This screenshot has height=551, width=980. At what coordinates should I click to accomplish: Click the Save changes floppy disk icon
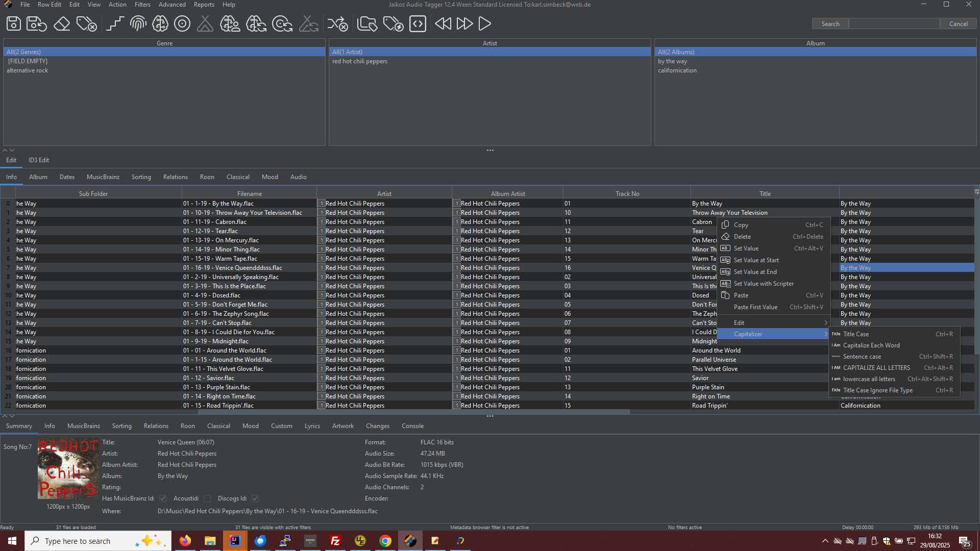click(x=14, y=24)
